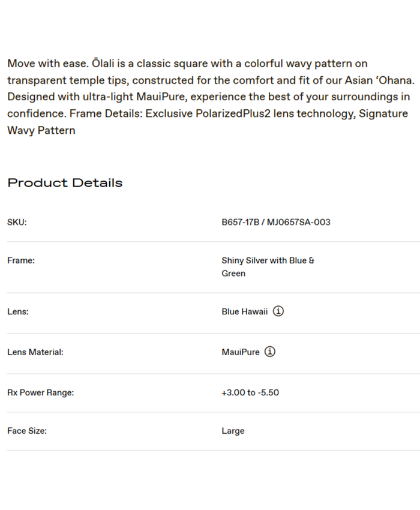Click the Face Size label
This screenshot has height=510, width=420.
27,431
